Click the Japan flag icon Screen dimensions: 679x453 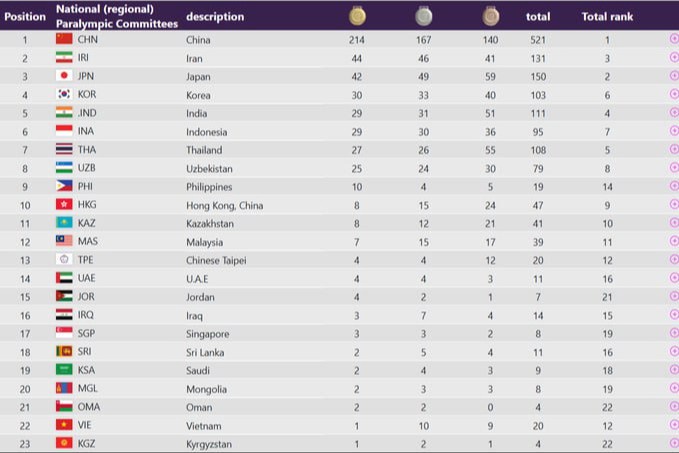pyautogui.click(x=64, y=76)
